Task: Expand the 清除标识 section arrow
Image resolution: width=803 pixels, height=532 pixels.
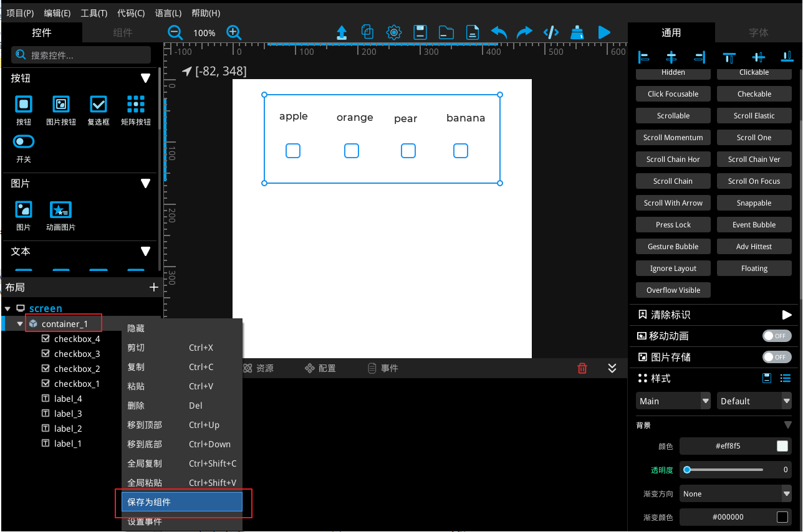Action: [786, 315]
